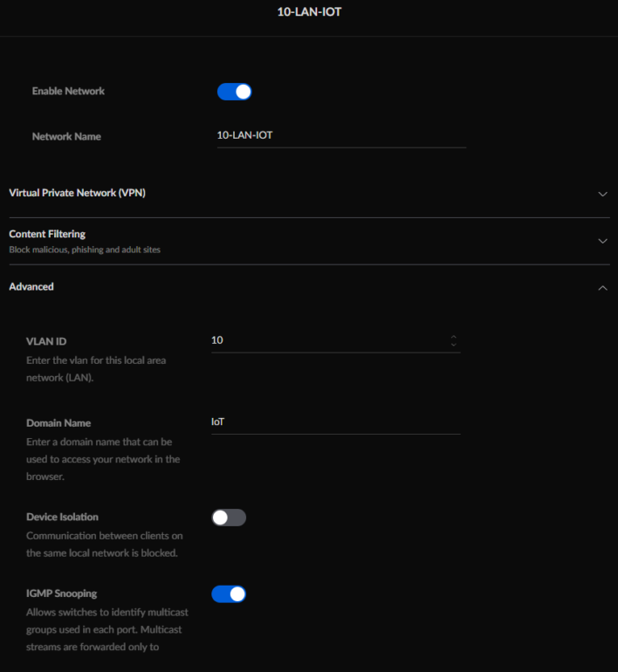Click the 10-LAN-IOT page title
This screenshot has height=672, width=618.
click(x=308, y=14)
